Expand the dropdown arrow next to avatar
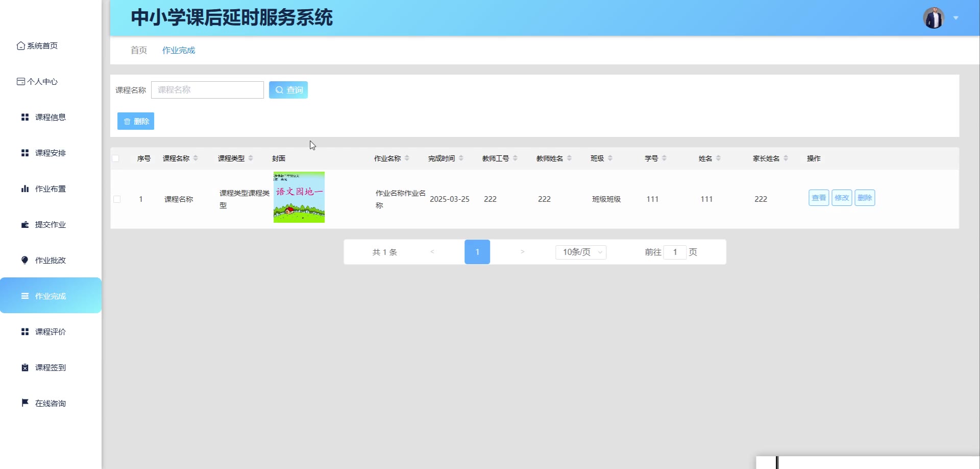 tap(955, 18)
